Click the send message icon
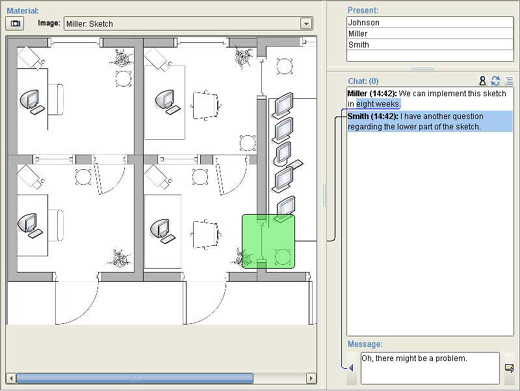Image resolution: width=520 pixels, height=391 pixels. tap(509, 368)
